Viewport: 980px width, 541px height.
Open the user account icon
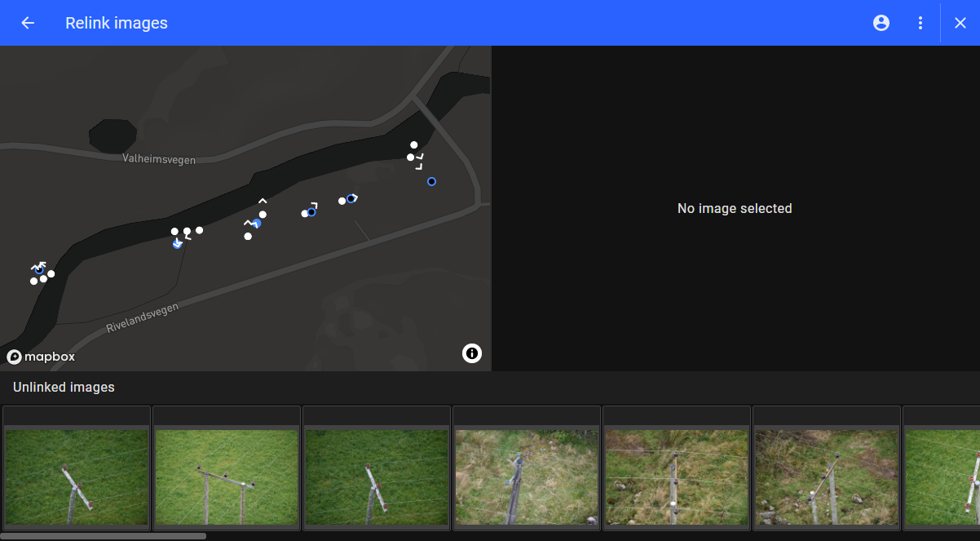pyautogui.click(x=881, y=23)
